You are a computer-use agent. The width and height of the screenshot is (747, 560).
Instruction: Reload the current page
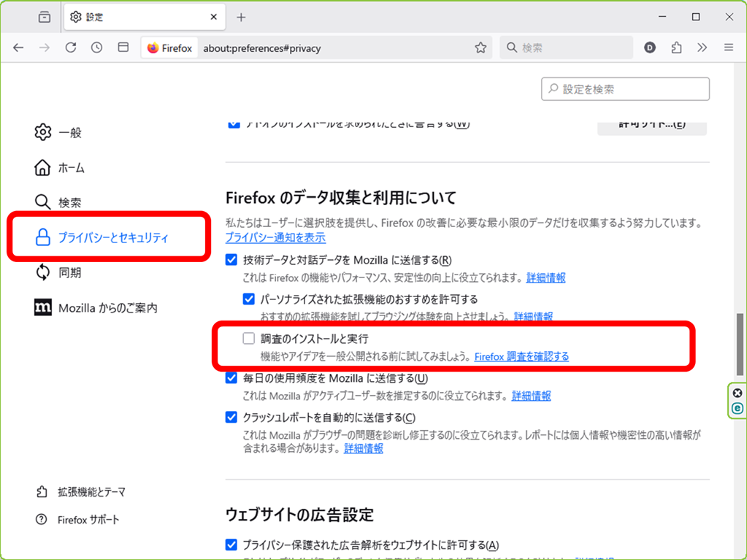[71, 47]
